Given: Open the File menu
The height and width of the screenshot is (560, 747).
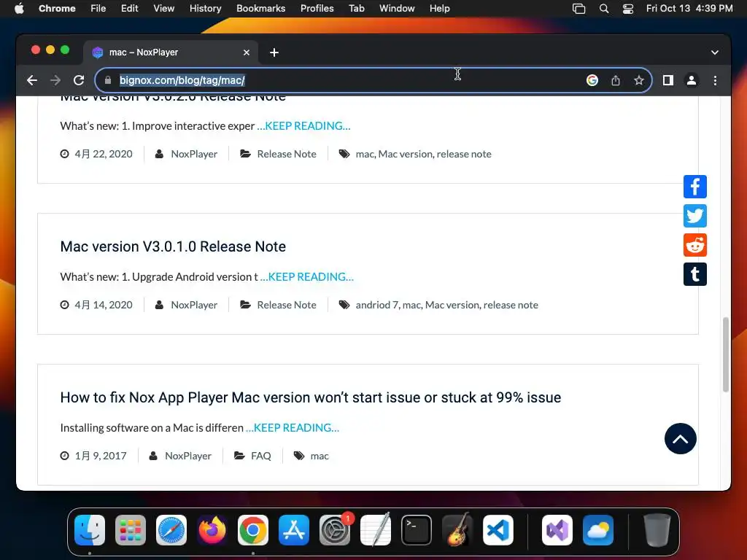Looking at the screenshot, I should tap(98, 9).
